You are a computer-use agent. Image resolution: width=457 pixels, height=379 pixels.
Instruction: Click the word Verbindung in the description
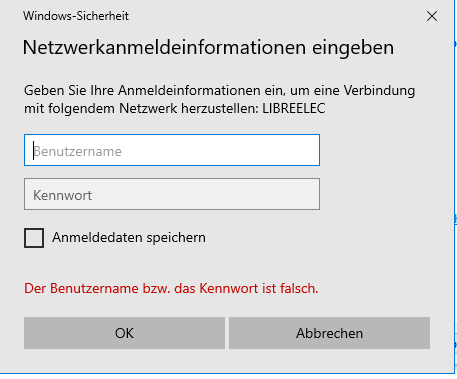point(379,91)
